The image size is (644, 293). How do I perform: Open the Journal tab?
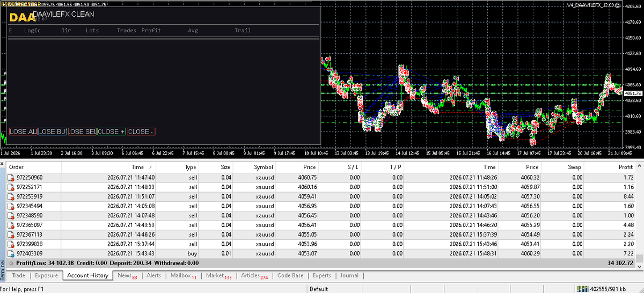coord(349,276)
